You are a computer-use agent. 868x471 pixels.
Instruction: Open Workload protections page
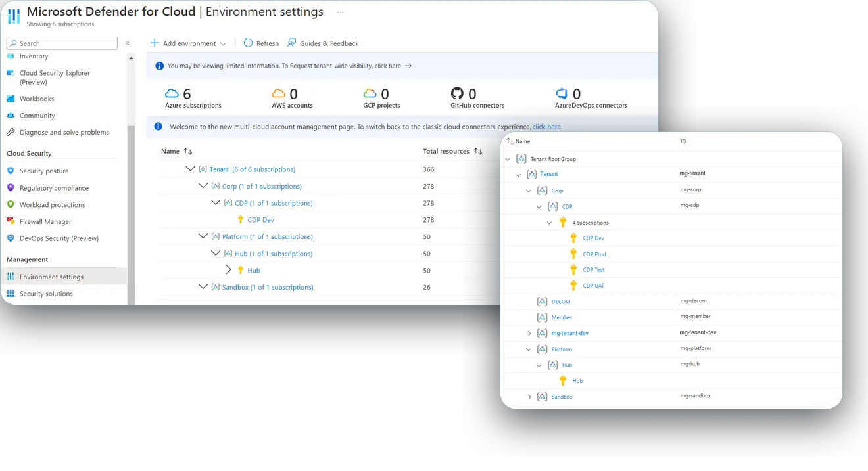coord(53,205)
